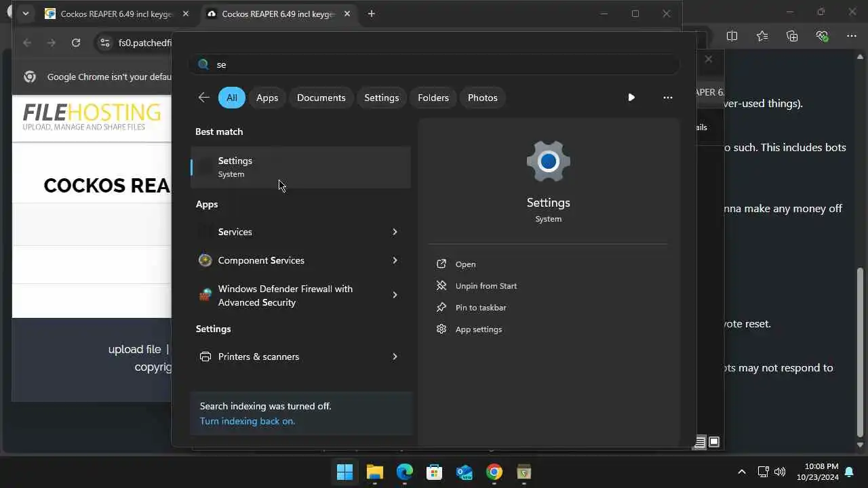Screen dimensions: 868x488
Task: Open Edge split screen icon
Action: click(x=732, y=36)
